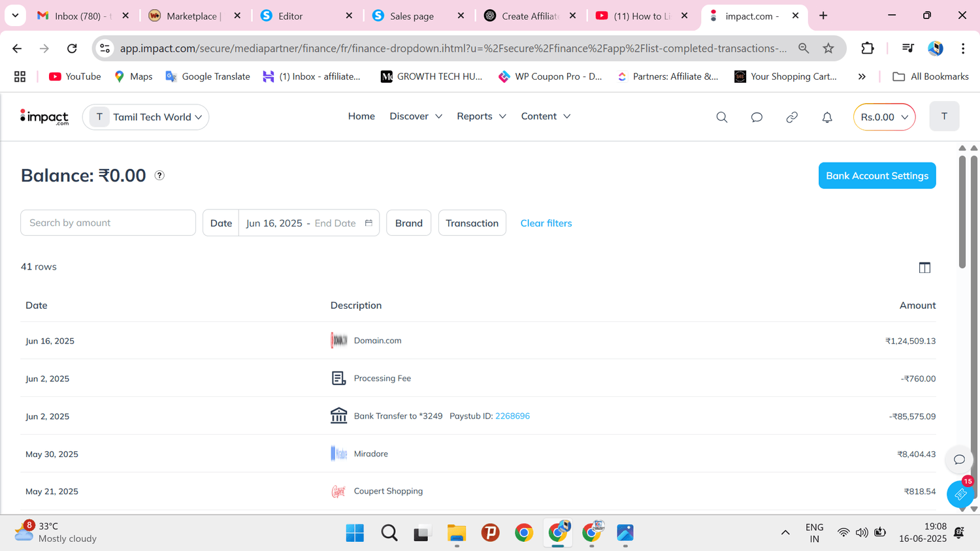Bookmark this page with the star icon

tap(828, 48)
